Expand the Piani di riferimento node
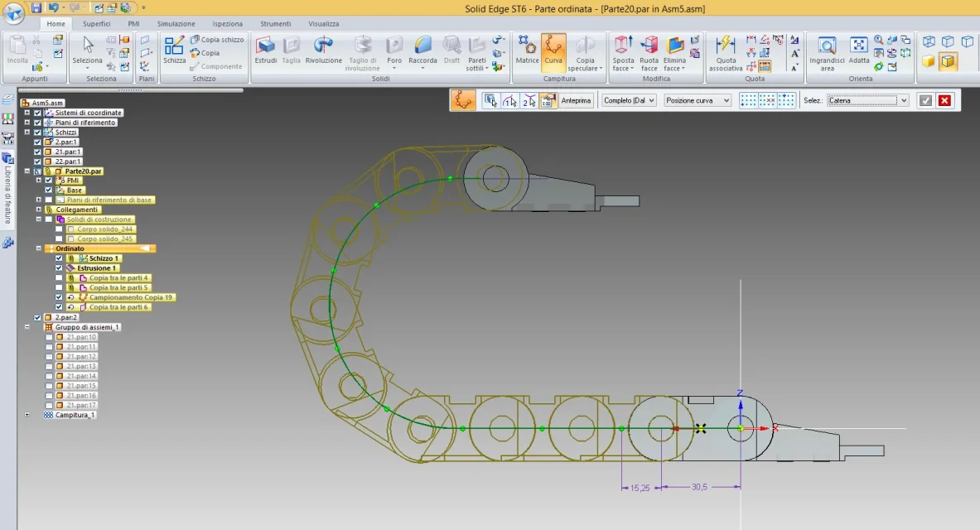This screenshot has height=530, width=980. pos(27,123)
